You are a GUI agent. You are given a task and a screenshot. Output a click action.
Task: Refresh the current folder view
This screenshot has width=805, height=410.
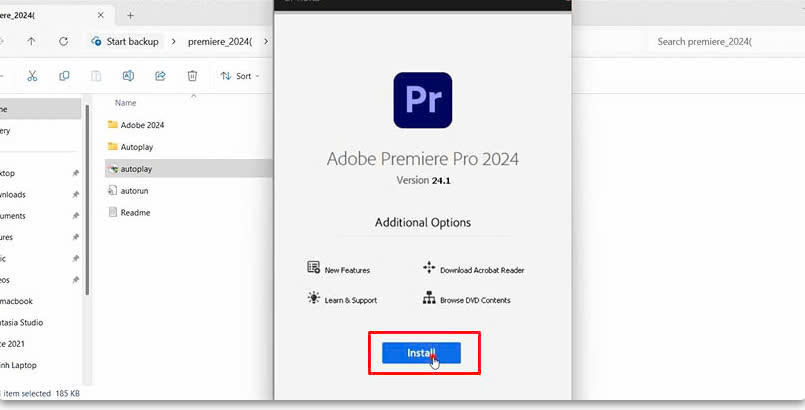coord(63,42)
